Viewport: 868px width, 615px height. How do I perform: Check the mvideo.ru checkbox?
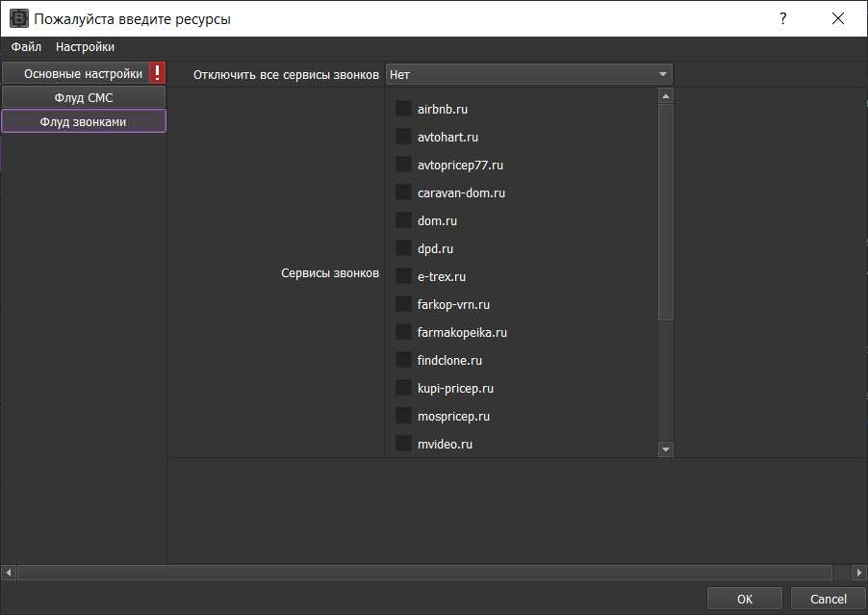point(403,445)
